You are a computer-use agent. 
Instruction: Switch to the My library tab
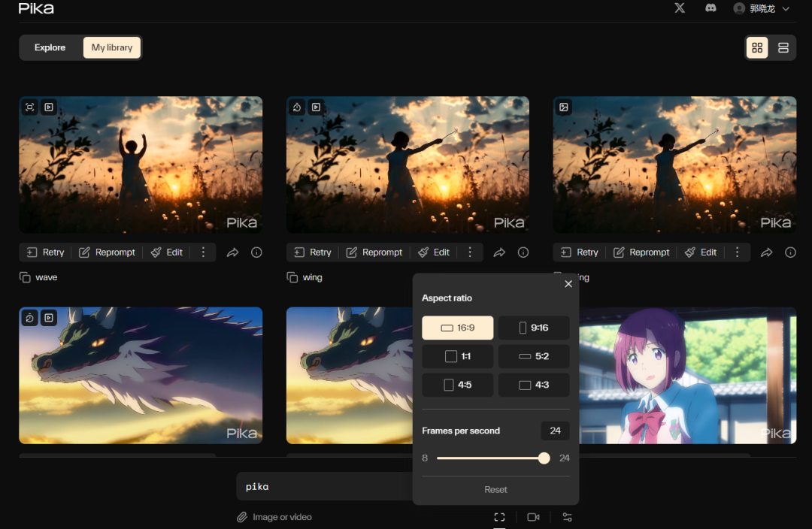112,47
